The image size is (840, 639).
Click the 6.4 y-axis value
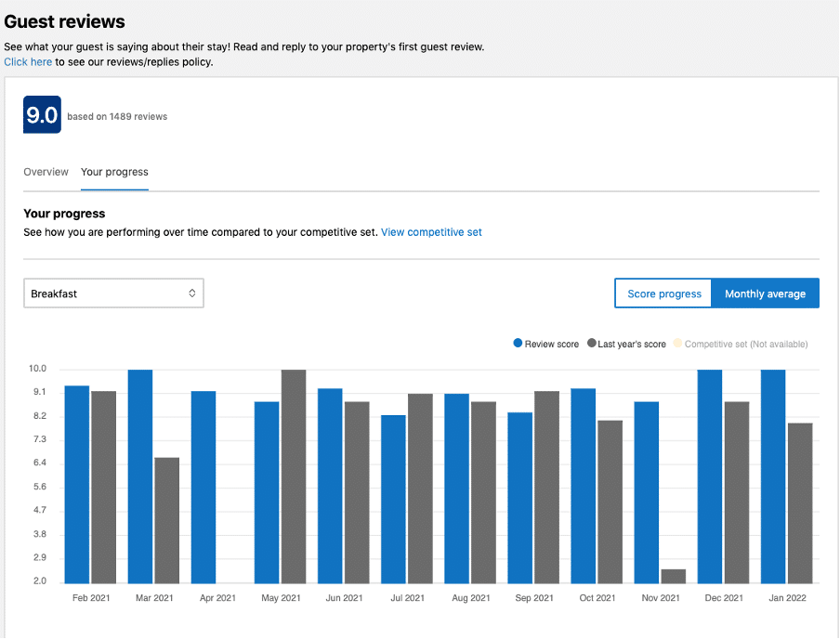[40, 463]
